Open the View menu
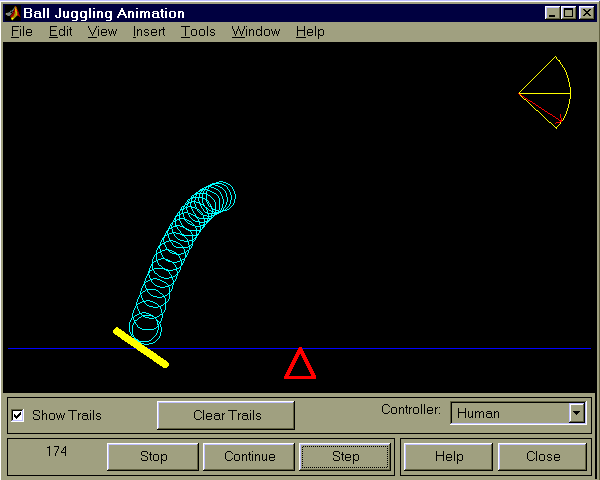Image resolution: width=600 pixels, height=480 pixels. pos(102,32)
